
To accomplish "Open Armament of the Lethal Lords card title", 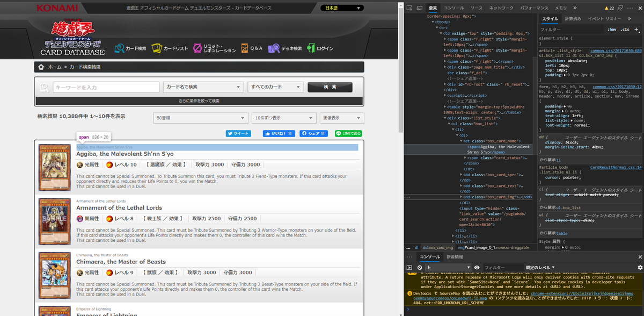I will click(119, 207).
